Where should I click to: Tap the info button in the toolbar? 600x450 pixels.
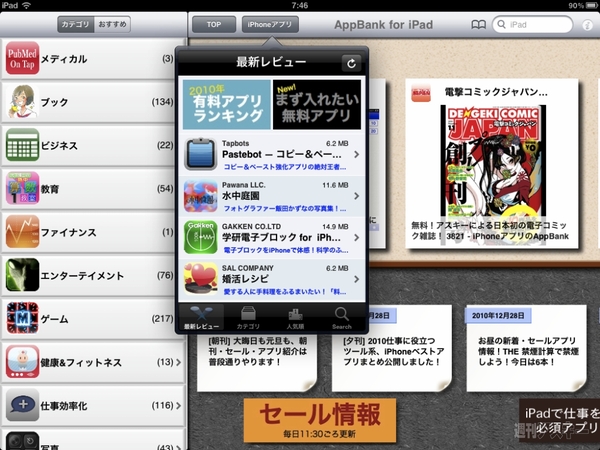pos(587,25)
